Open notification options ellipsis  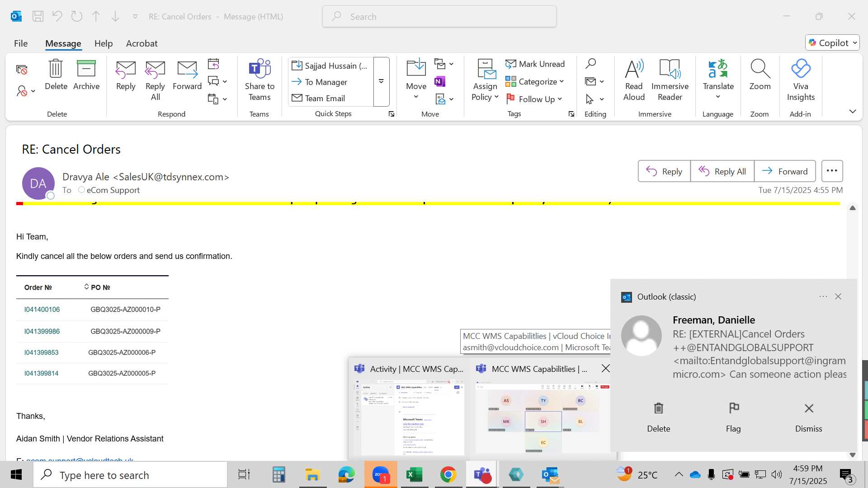(x=823, y=297)
